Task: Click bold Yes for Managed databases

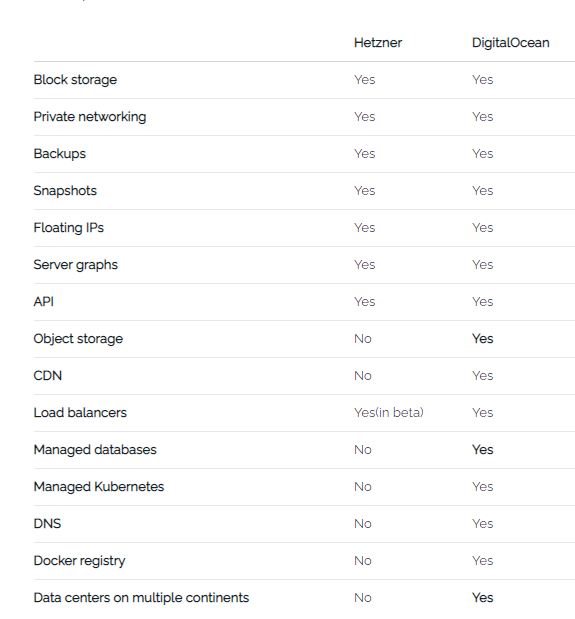Action: click(483, 450)
